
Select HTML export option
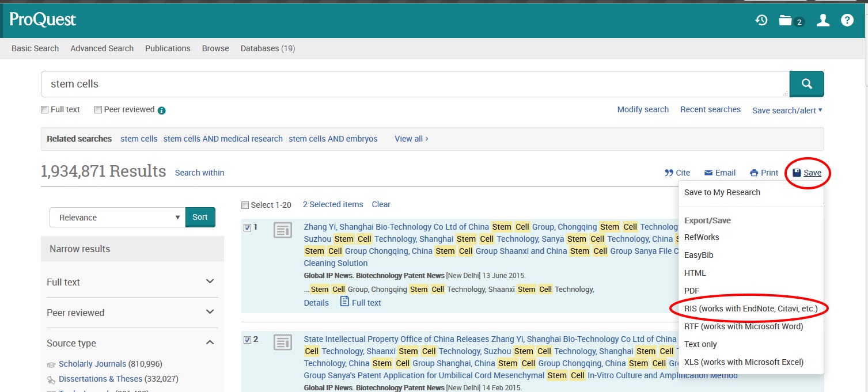[695, 273]
